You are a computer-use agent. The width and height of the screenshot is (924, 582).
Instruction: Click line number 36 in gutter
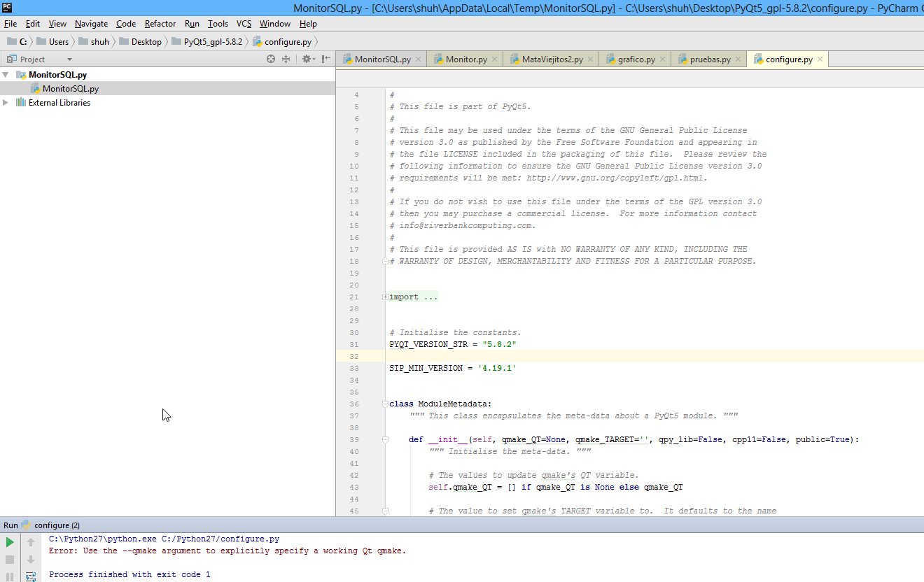click(353, 404)
